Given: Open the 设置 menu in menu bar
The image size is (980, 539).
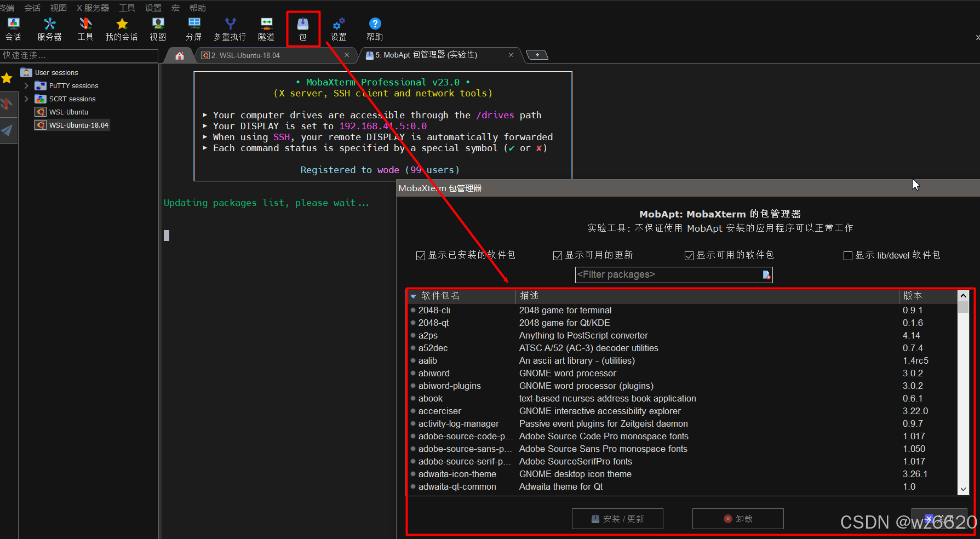Looking at the screenshot, I should point(153,8).
